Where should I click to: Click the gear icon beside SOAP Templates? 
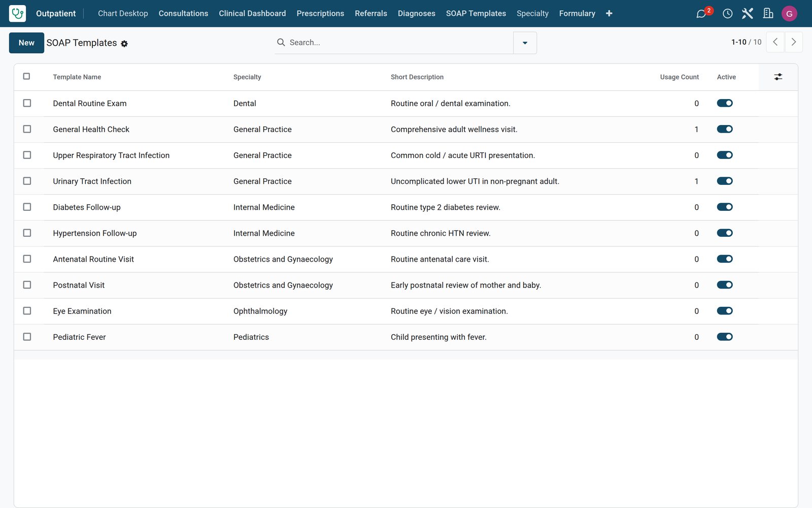(x=124, y=44)
